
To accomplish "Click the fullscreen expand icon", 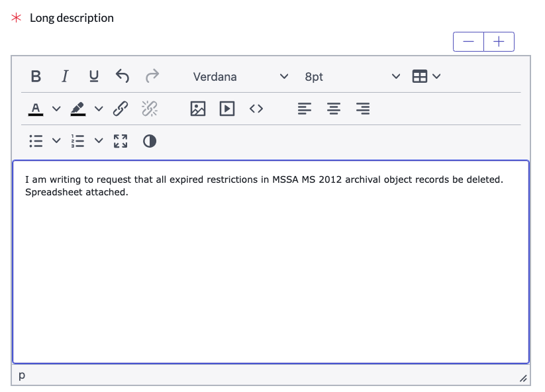I will (121, 141).
